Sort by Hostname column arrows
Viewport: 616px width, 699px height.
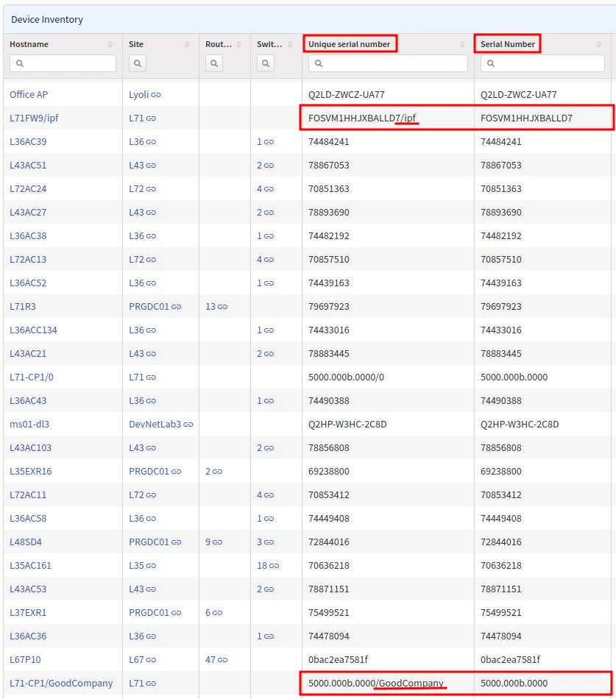point(111,45)
